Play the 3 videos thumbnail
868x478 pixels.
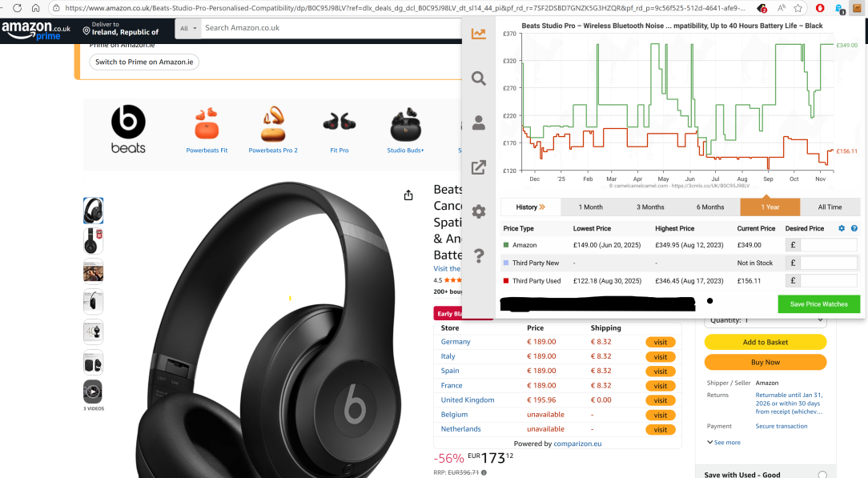coord(93,392)
